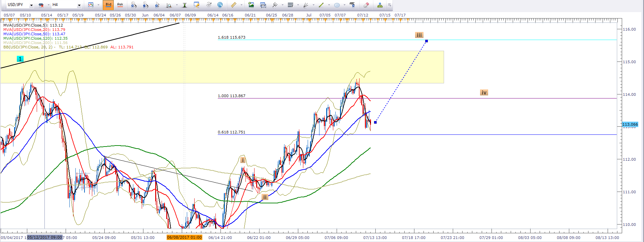This screenshot has width=644, height=242.
Task: Click the wave iv label on the chart
Action: point(484,93)
